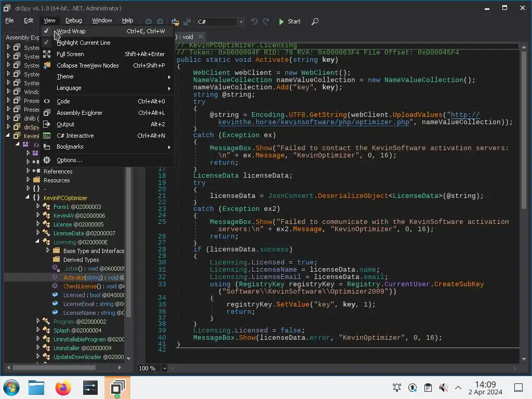Toggle the Word Wrap menu option
Screen dimensions: 532x399
point(107,31)
